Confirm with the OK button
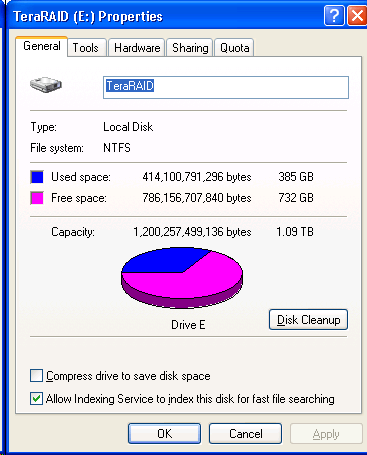The image size is (367, 455). coord(165,434)
